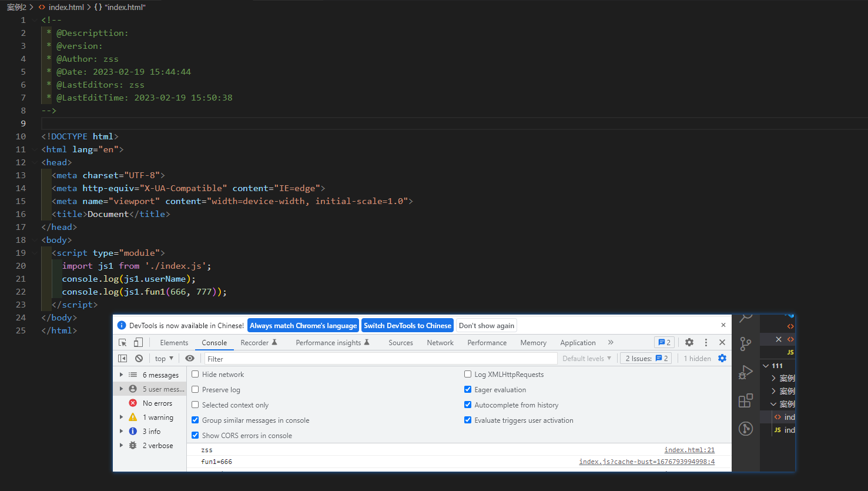Viewport: 868px width, 491px height.
Task: Switch to the Elements tab
Action: coord(174,342)
